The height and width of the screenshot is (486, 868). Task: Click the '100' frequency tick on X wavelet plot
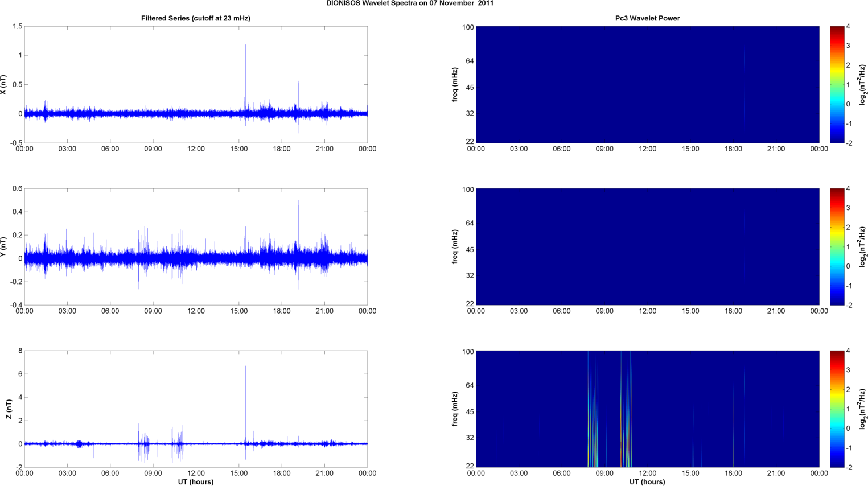[468, 27]
